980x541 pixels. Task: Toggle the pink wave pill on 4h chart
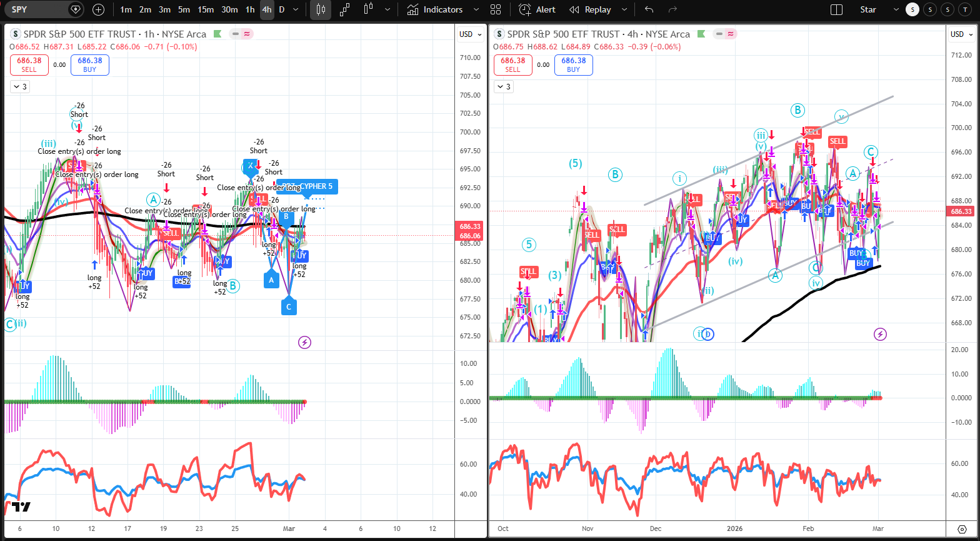coord(732,34)
